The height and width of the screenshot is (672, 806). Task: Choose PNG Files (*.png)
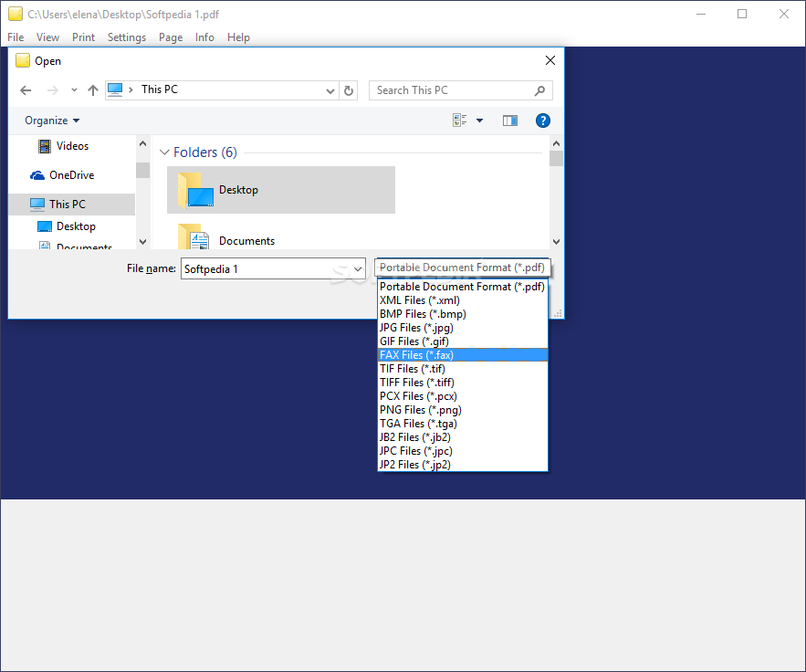463,410
